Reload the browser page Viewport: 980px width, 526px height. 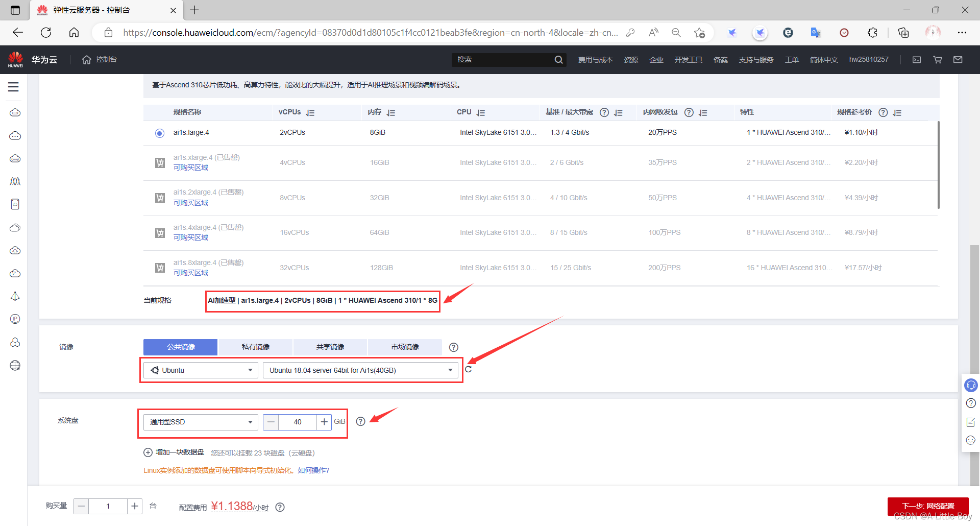tap(46, 33)
